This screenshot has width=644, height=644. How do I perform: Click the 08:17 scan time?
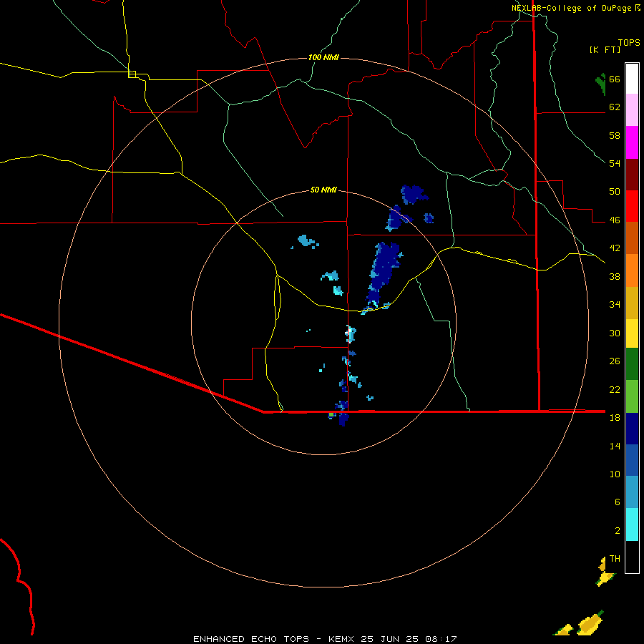point(441,639)
